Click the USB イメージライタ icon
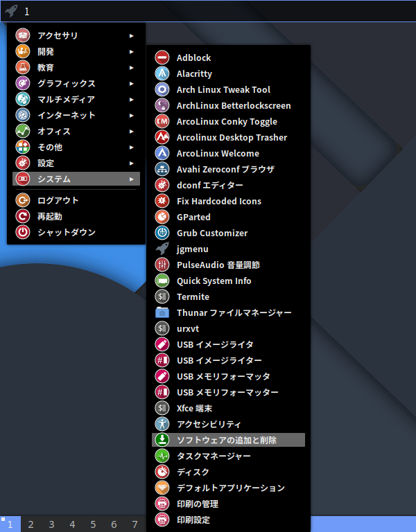Screen dimensions: 416x532 (x=162, y=344)
